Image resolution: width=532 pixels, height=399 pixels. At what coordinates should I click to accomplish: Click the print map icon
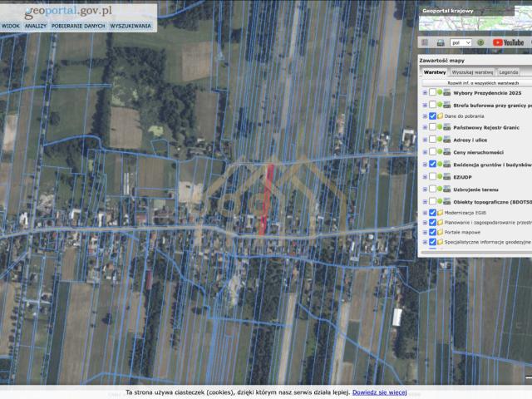pos(442,42)
